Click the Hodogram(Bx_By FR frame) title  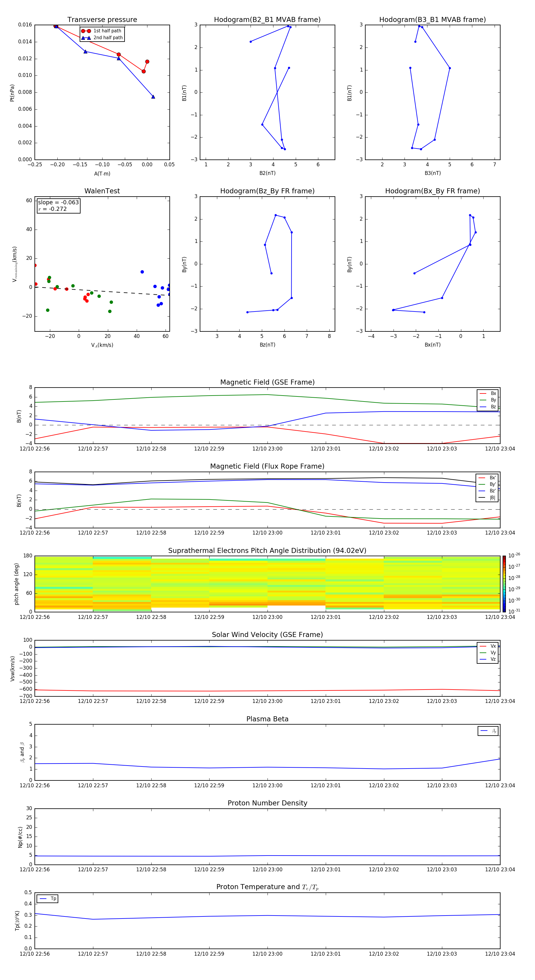[x=432, y=191]
